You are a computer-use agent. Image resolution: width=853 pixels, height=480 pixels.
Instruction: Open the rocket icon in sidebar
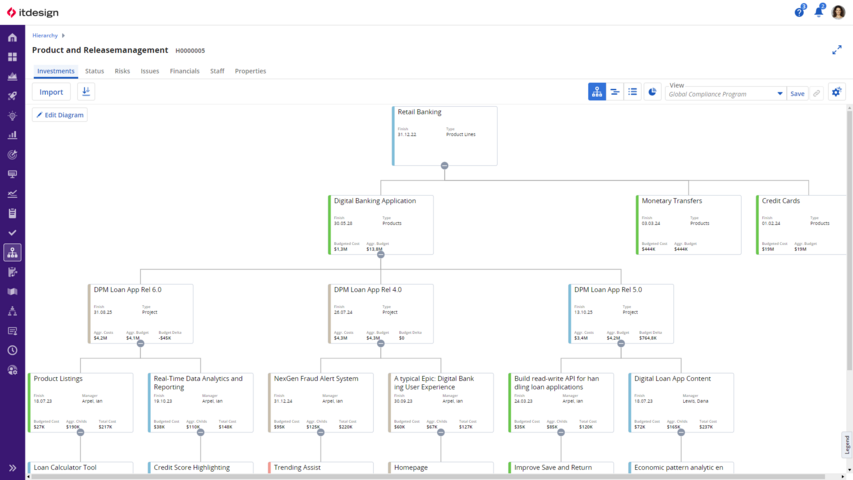coord(12,96)
